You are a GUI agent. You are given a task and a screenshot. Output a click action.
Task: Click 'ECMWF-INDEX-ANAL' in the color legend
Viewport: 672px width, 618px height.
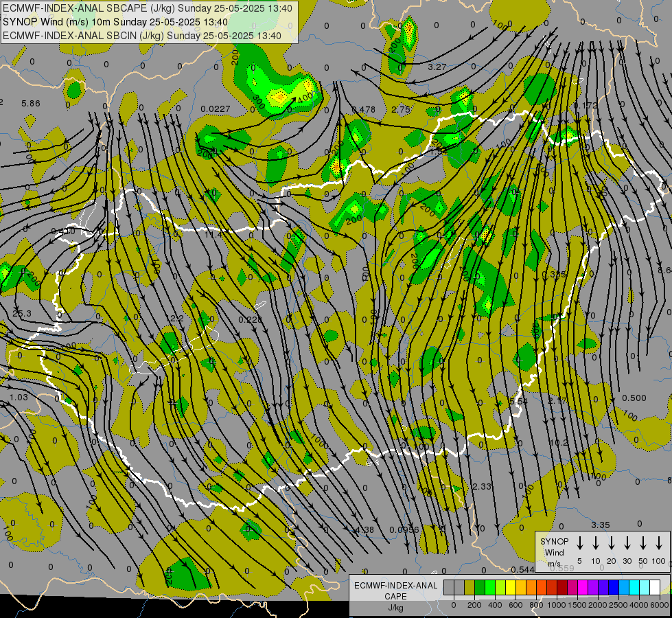click(395, 586)
